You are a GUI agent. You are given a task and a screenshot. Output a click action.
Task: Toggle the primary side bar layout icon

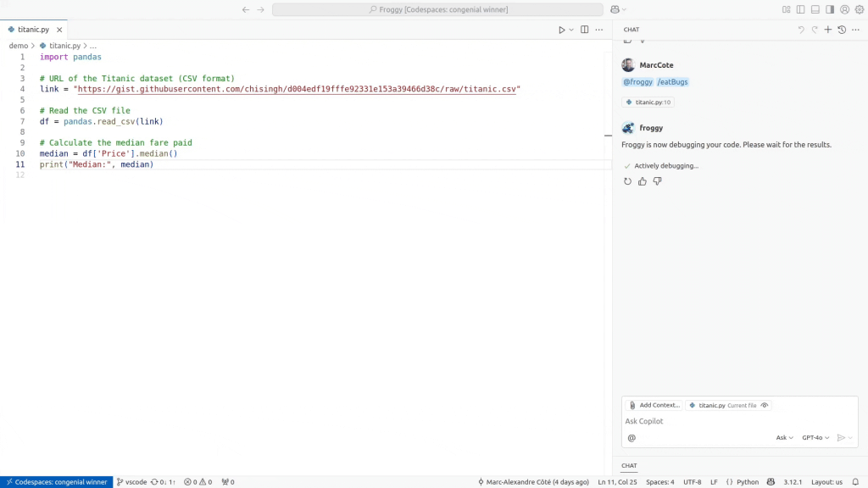(801, 9)
